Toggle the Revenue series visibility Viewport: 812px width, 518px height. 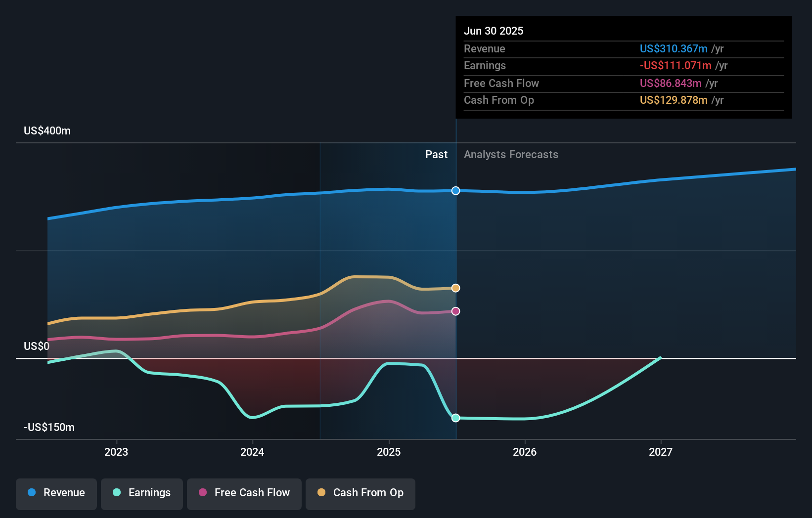(56, 493)
